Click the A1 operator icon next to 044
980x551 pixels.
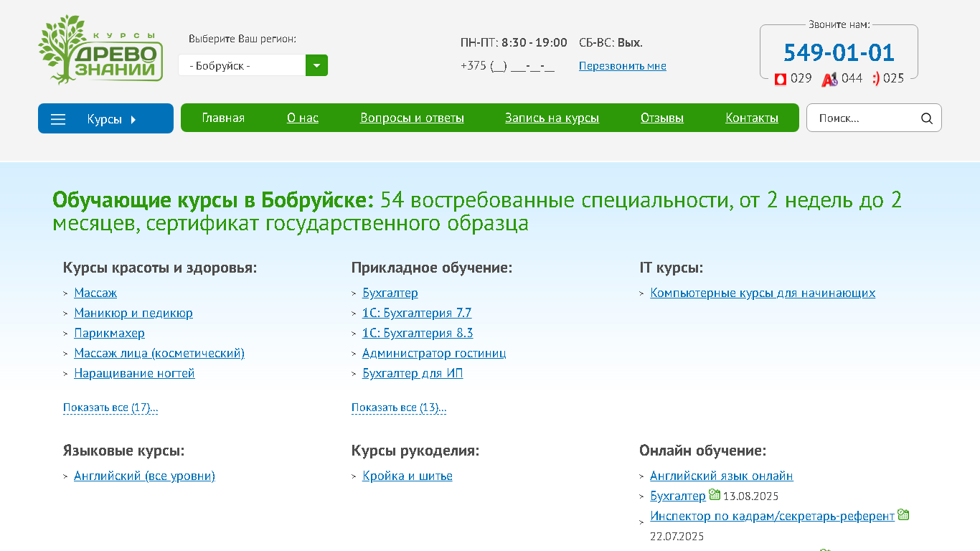(x=829, y=79)
